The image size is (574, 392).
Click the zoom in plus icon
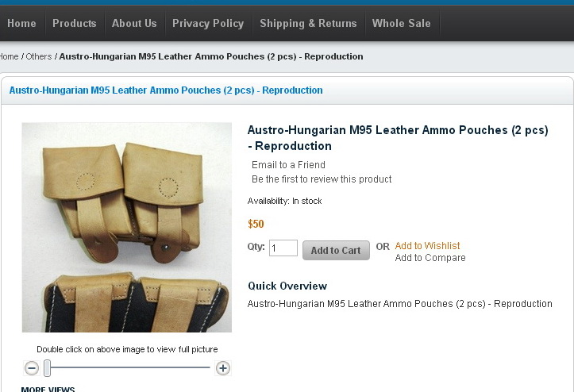tap(223, 368)
